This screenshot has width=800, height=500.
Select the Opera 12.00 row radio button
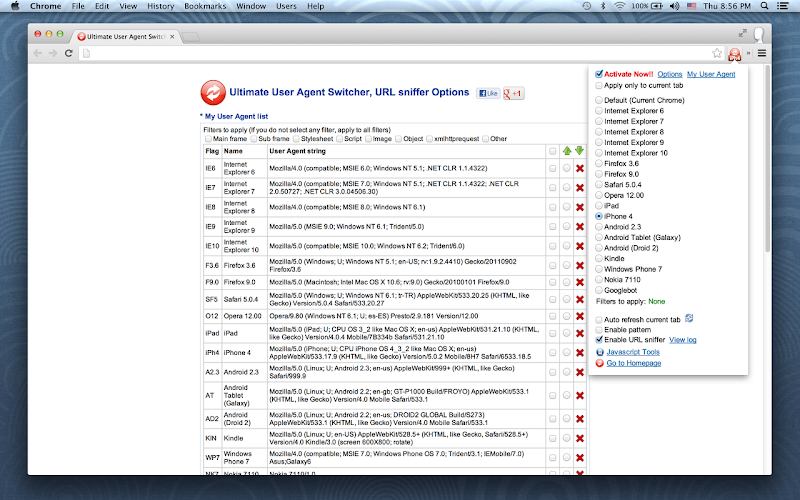[x=566, y=316]
